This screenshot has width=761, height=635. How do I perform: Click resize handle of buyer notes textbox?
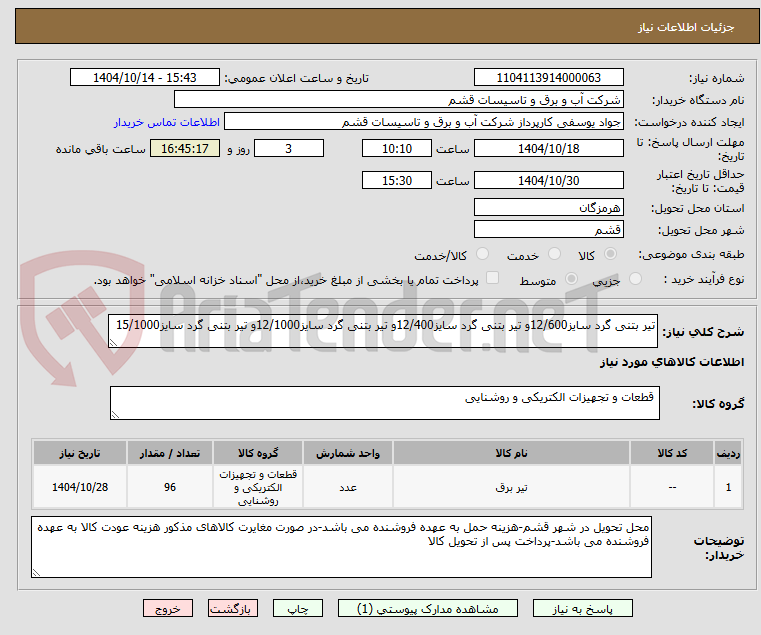(x=36, y=573)
